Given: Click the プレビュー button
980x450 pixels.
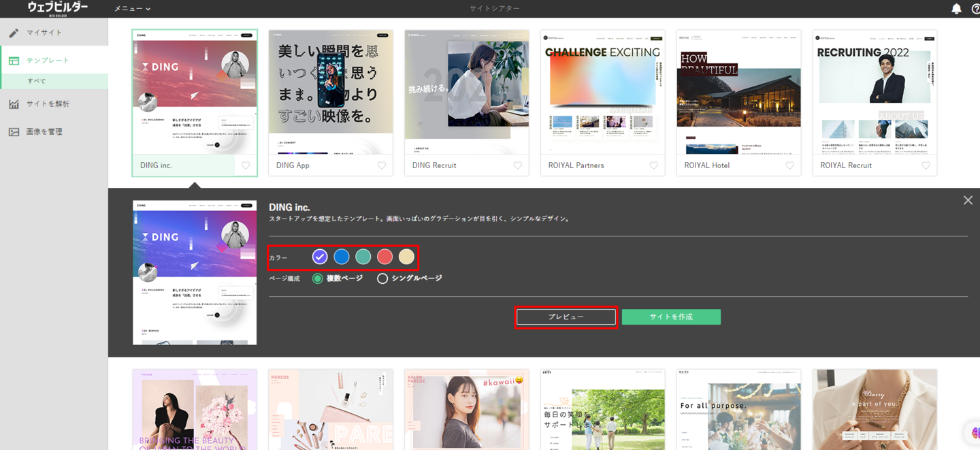Looking at the screenshot, I should (566, 317).
